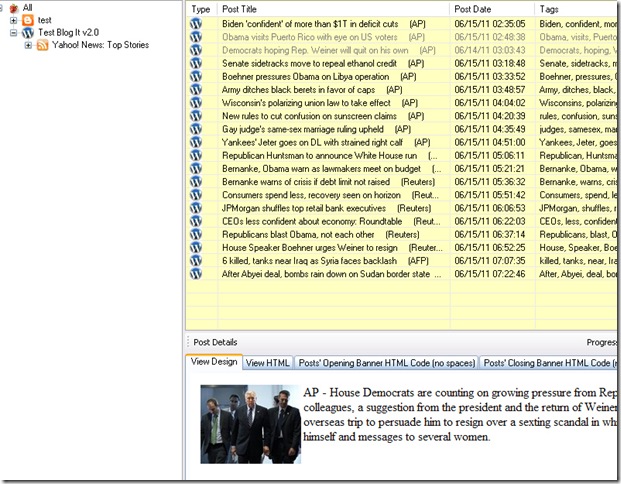Collapse the Test Blog It v2.0 node
The width and height of the screenshot is (621, 484).
[13, 33]
